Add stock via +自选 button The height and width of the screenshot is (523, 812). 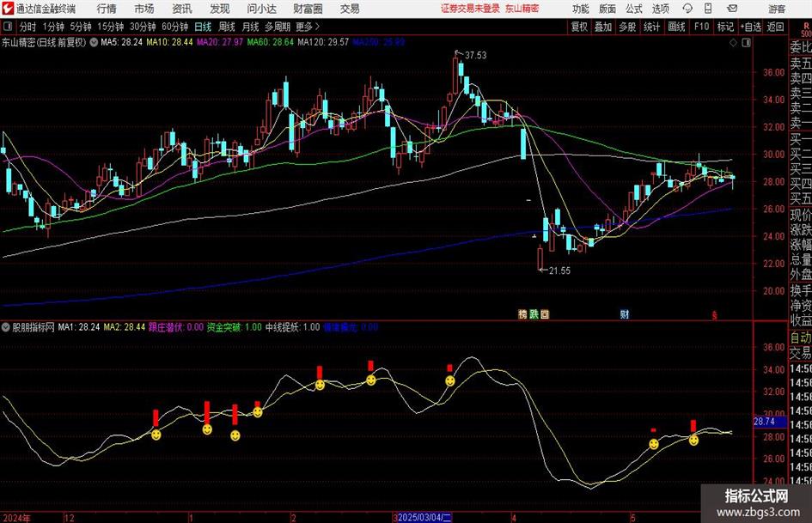[x=751, y=27]
